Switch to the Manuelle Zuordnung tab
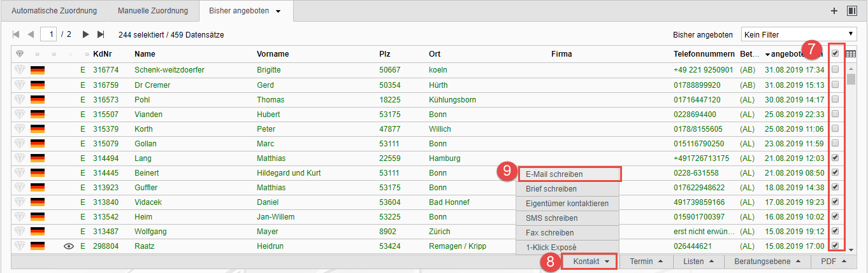Screen dimensions: 868x273 153,11
